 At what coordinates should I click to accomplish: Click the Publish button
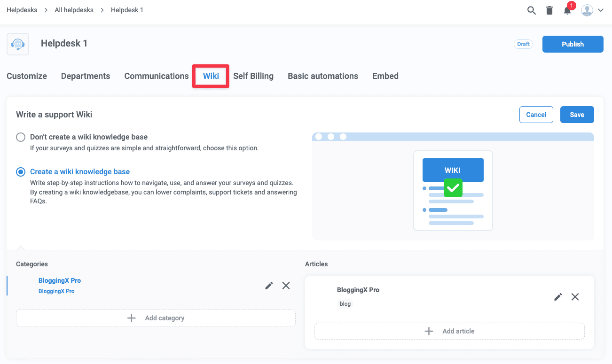[x=573, y=44]
